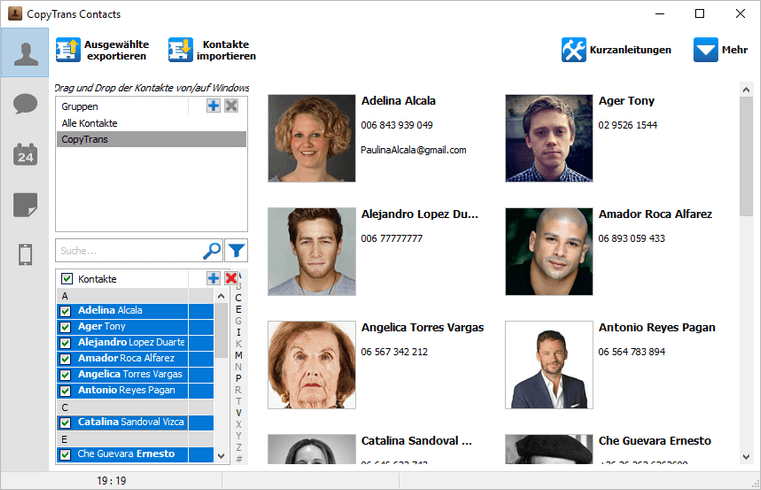Click main pane scroll up arrow

click(x=746, y=89)
